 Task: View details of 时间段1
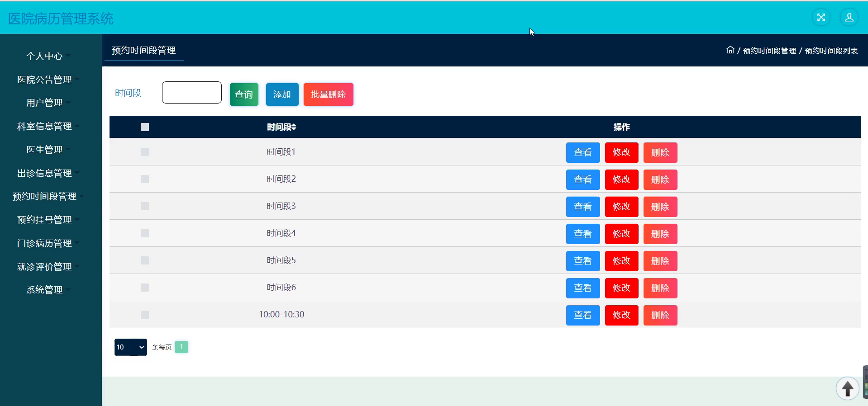(583, 152)
